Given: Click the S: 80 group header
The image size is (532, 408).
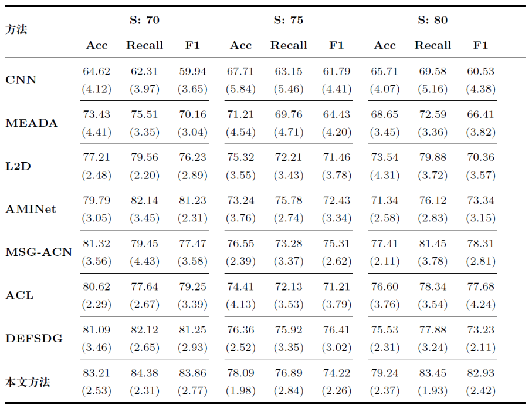Looking at the screenshot, I should pos(432,20).
